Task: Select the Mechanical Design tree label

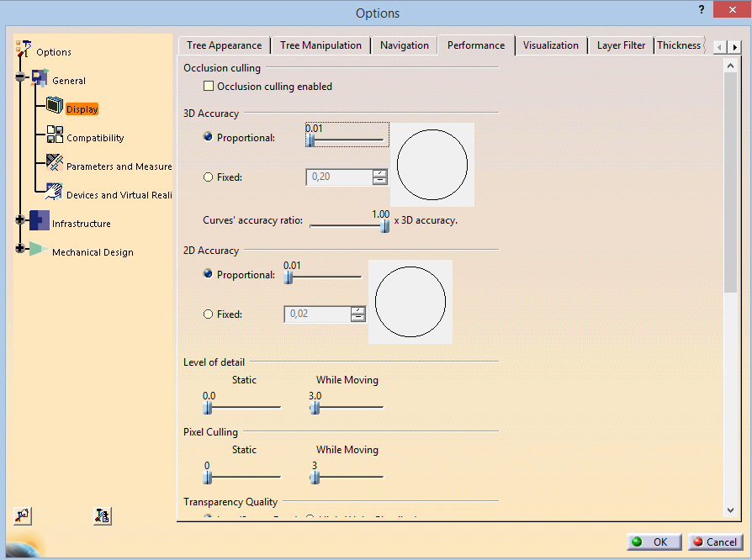Action: [x=93, y=252]
